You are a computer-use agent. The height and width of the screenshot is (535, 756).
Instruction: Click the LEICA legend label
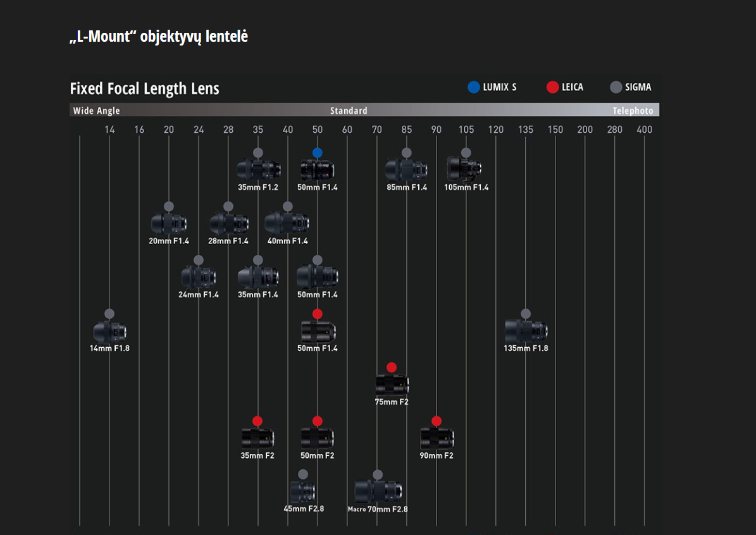(x=573, y=87)
